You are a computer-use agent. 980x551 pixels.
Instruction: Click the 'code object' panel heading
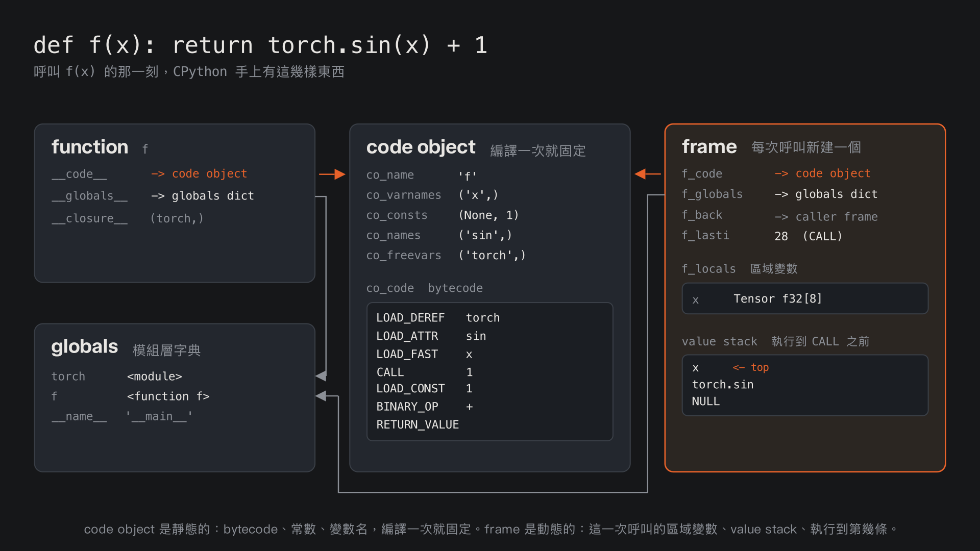click(x=421, y=147)
